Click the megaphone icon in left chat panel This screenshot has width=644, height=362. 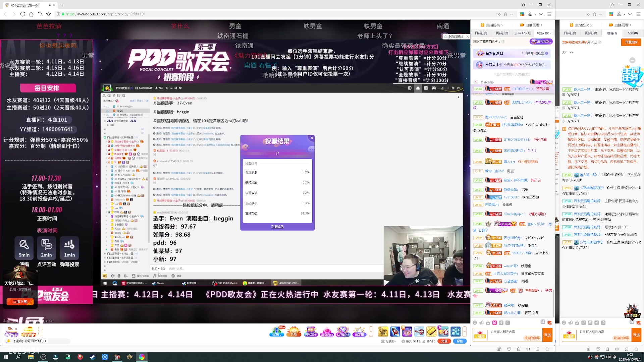click(x=481, y=323)
